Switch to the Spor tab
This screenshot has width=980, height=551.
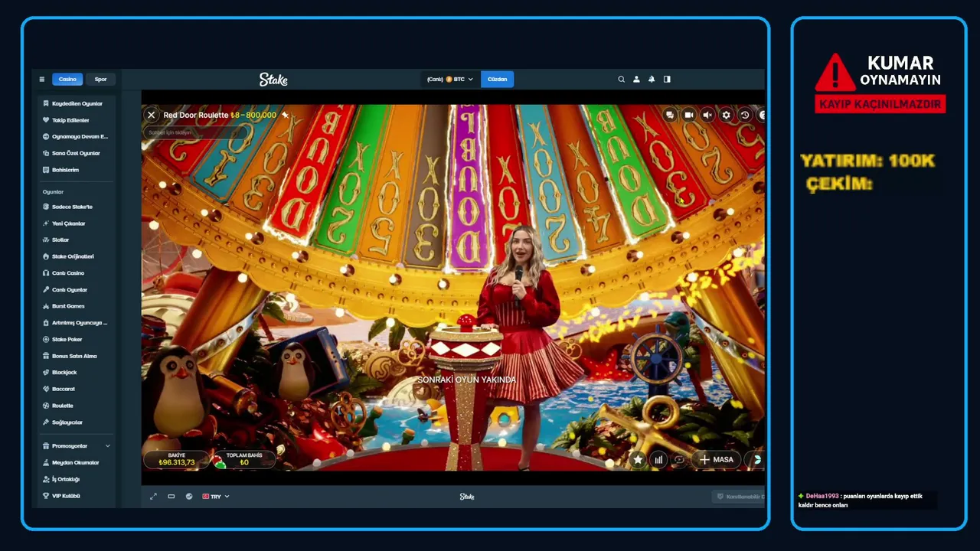100,79
